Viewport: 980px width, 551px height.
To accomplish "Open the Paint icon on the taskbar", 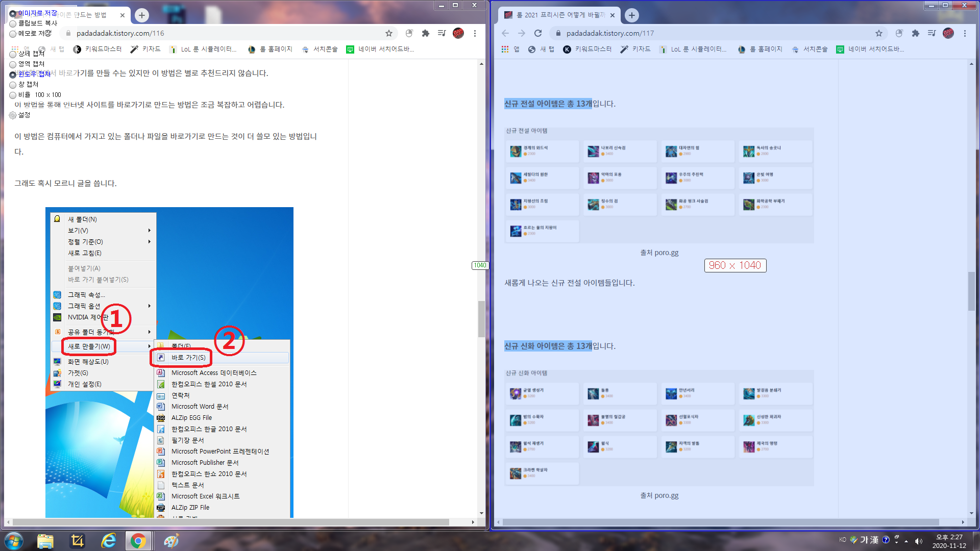I will point(171,540).
